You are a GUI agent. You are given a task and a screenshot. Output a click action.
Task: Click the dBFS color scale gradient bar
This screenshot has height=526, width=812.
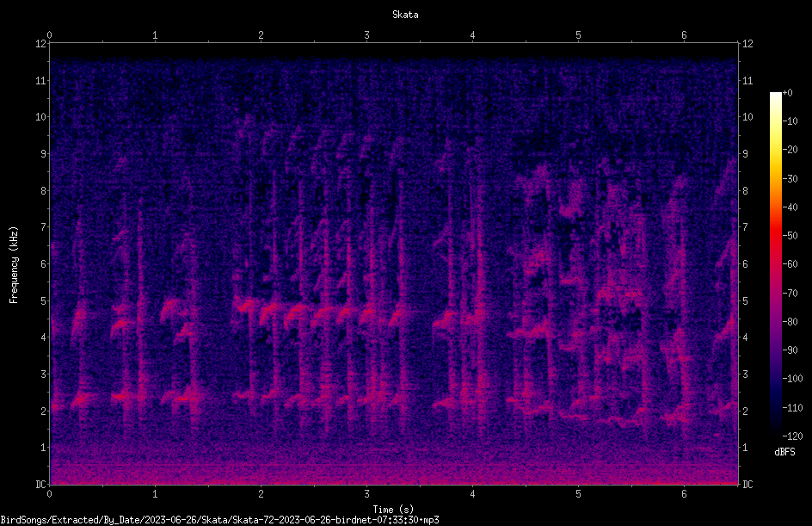775,263
